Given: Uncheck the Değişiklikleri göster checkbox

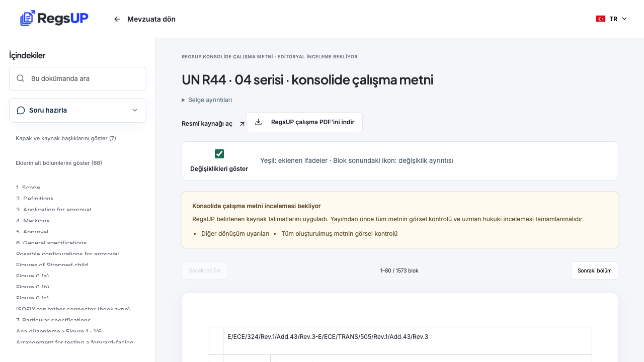Looking at the screenshot, I should [x=219, y=154].
